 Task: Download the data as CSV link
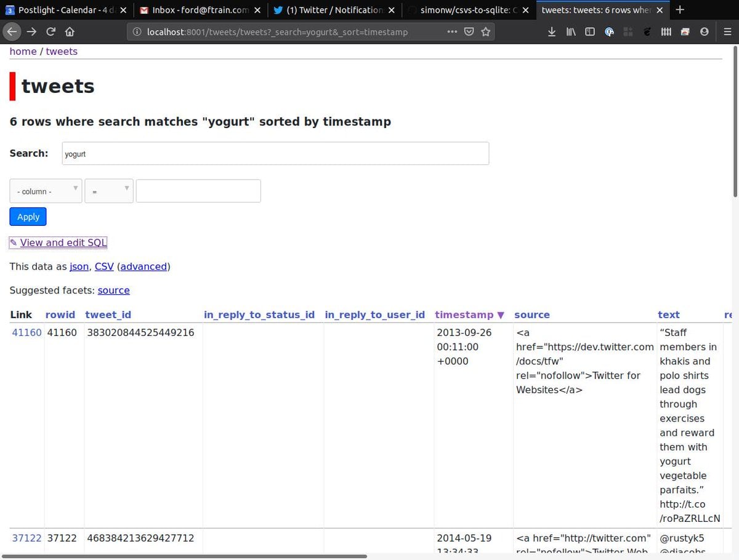(x=104, y=266)
